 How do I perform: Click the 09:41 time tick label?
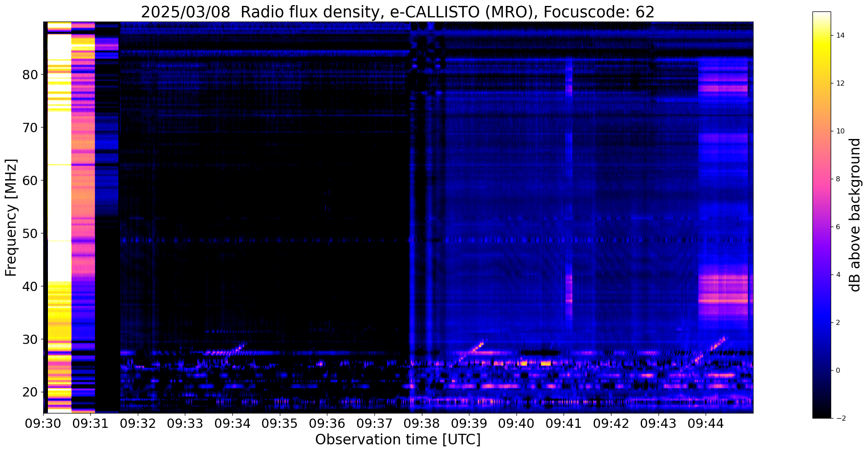click(564, 424)
